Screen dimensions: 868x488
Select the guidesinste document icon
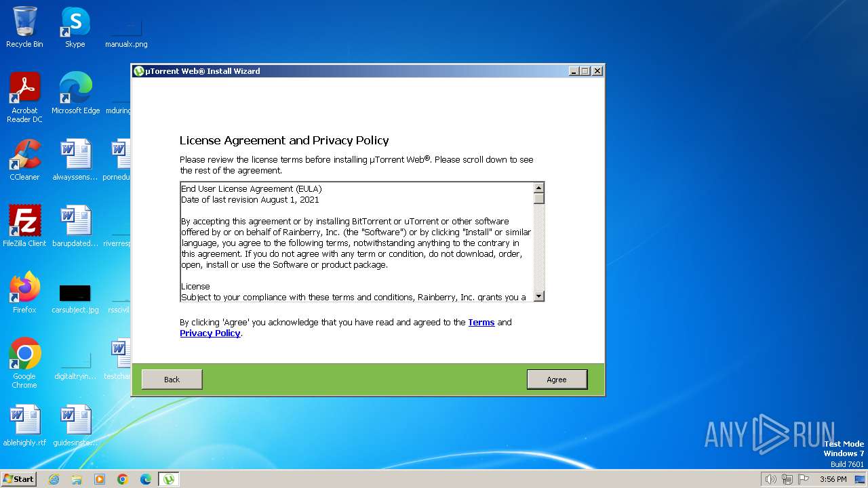(75, 426)
